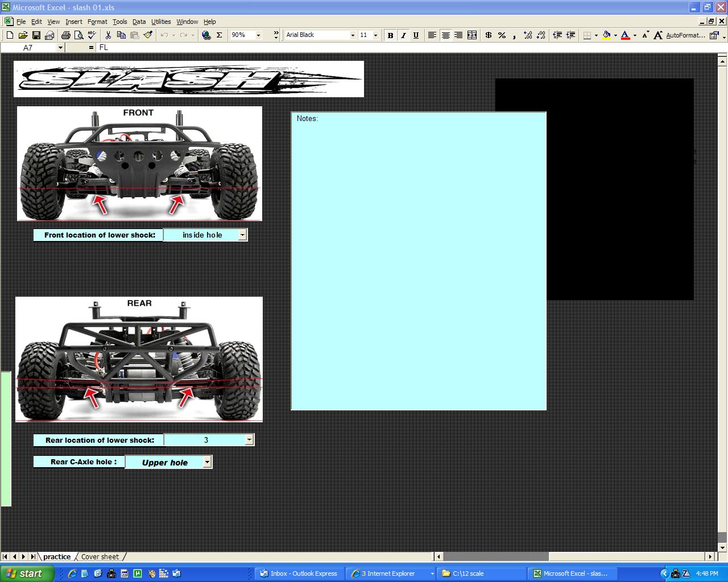The width and height of the screenshot is (728, 582).
Task: Open the Format menu
Action: coord(97,22)
